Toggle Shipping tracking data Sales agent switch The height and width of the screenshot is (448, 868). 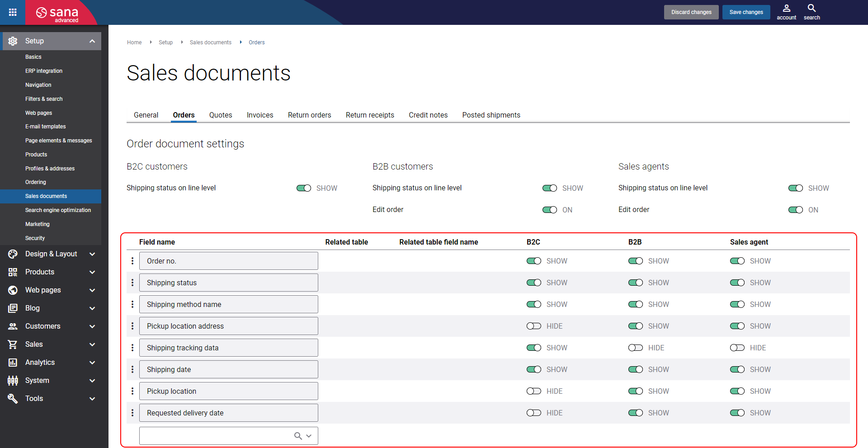[737, 348]
